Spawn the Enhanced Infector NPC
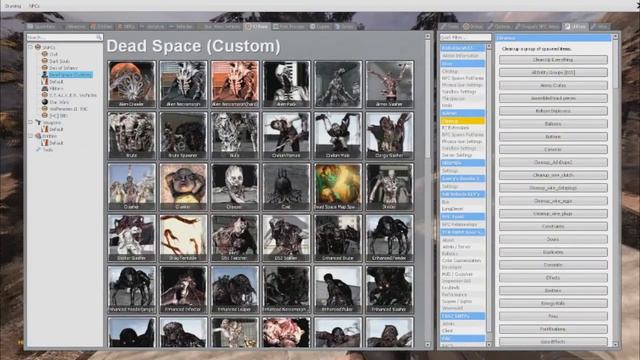 183,290
